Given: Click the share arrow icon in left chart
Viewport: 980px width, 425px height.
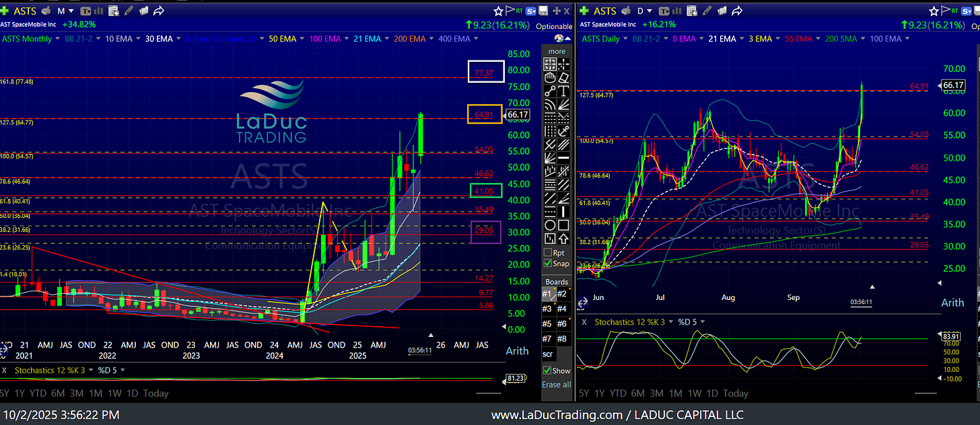Looking at the screenshot, I should pyautogui.click(x=159, y=11).
